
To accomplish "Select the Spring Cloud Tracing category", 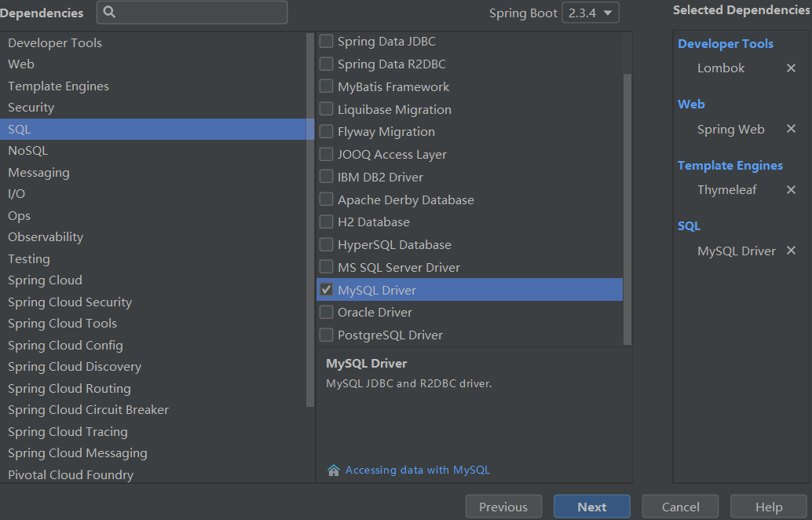I will (153, 431).
